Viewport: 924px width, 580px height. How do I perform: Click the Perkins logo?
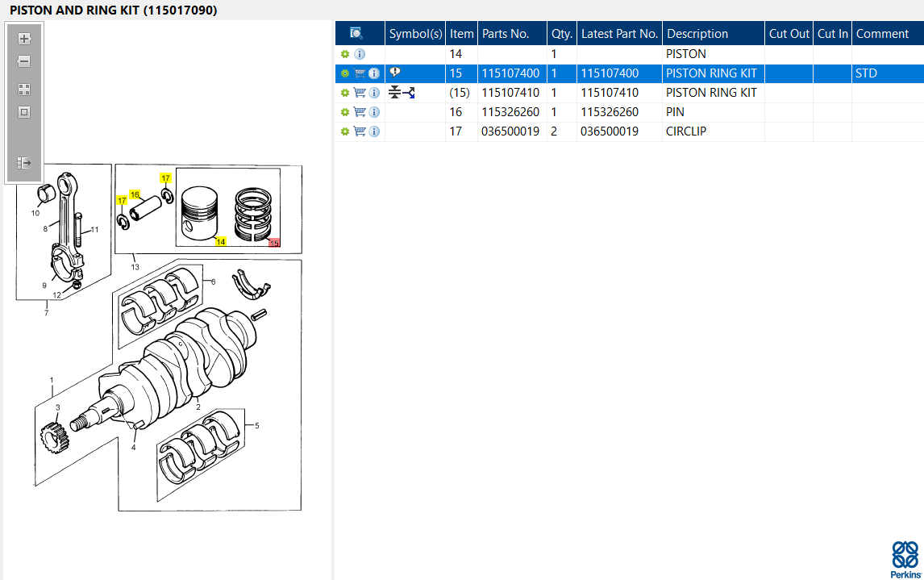(905, 560)
